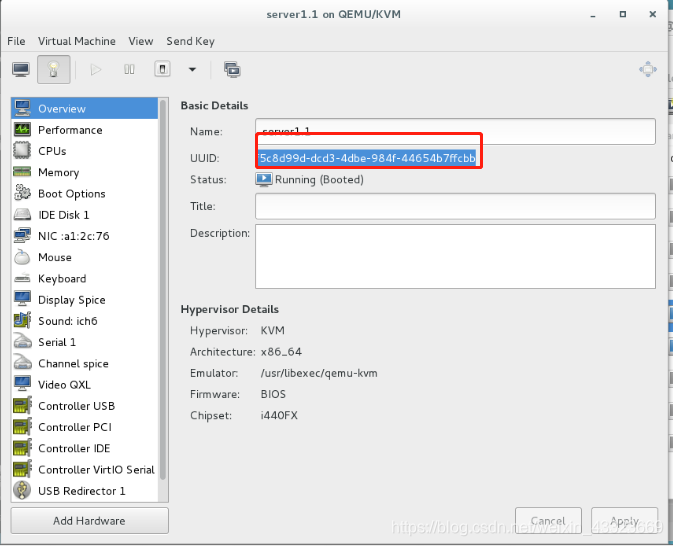Click the Apply button
The image size is (673, 546).
[624, 520]
